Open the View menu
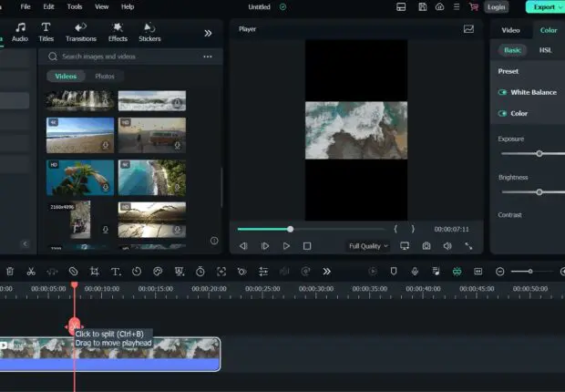The width and height of the screenshot is (565, 392). tap(102, 6)
